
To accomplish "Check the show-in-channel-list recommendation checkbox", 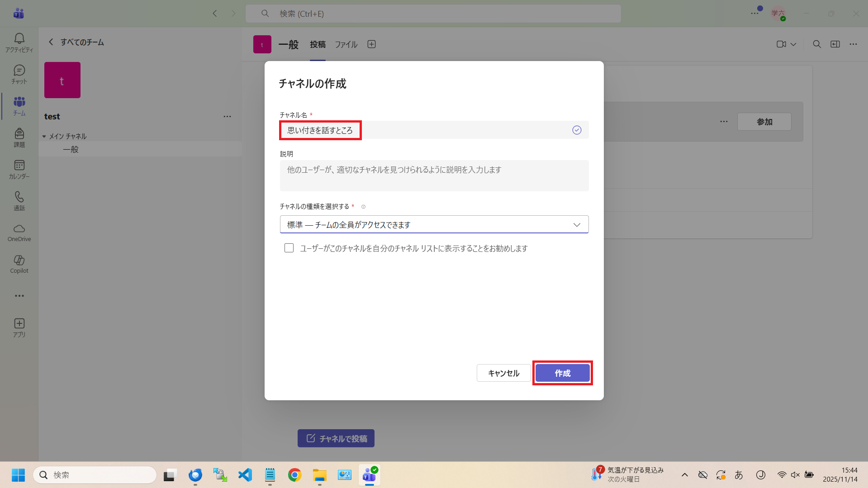I will click(x=289, y=248).
